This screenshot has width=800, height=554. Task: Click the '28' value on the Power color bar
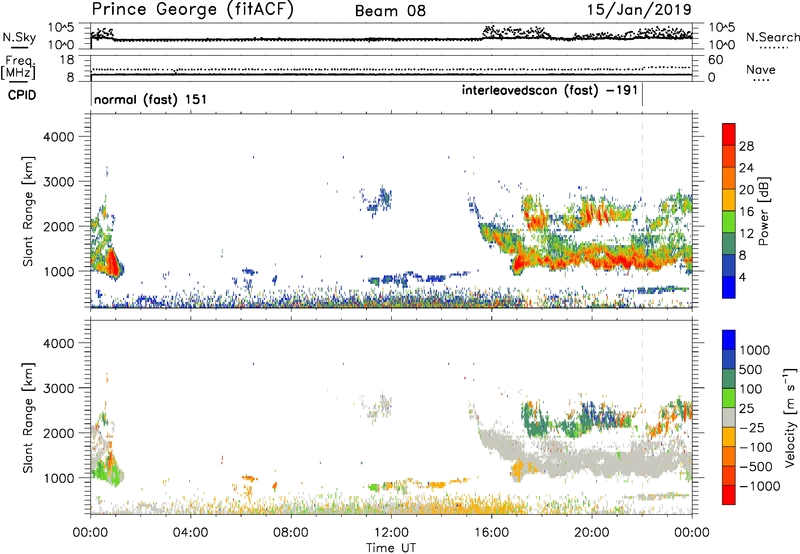coord(746,146)
